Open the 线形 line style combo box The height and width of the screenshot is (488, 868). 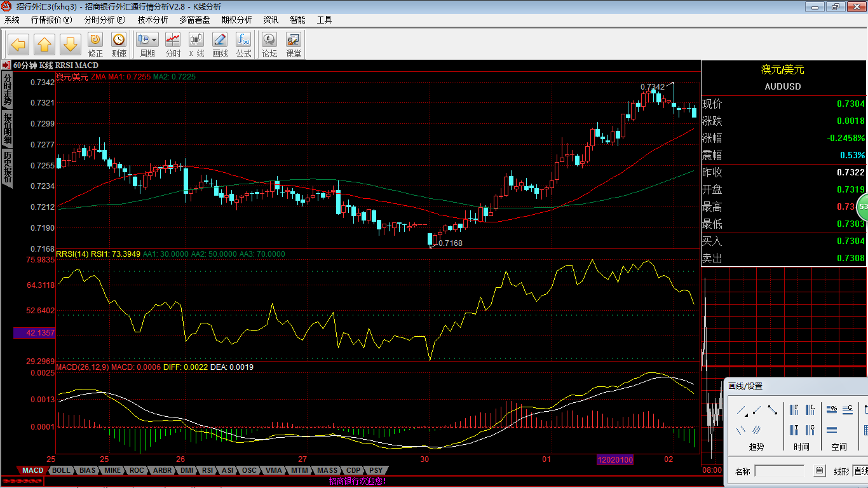(x=860, y=471)
